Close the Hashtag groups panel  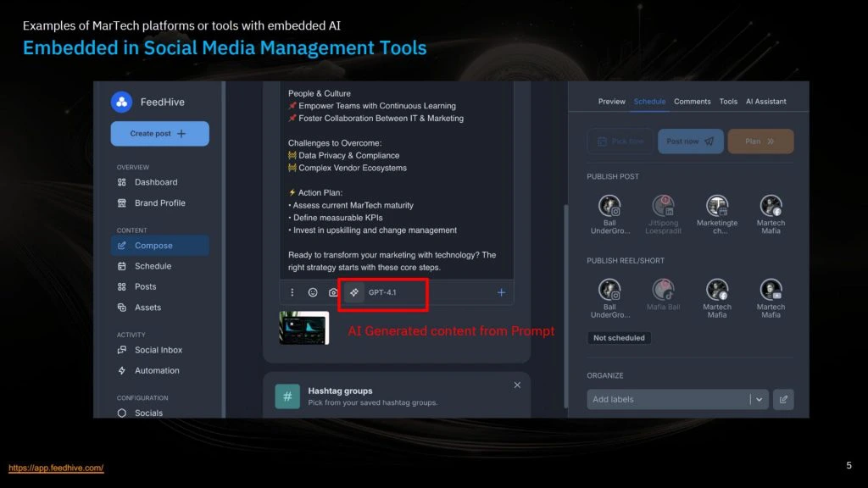[517, 385]
